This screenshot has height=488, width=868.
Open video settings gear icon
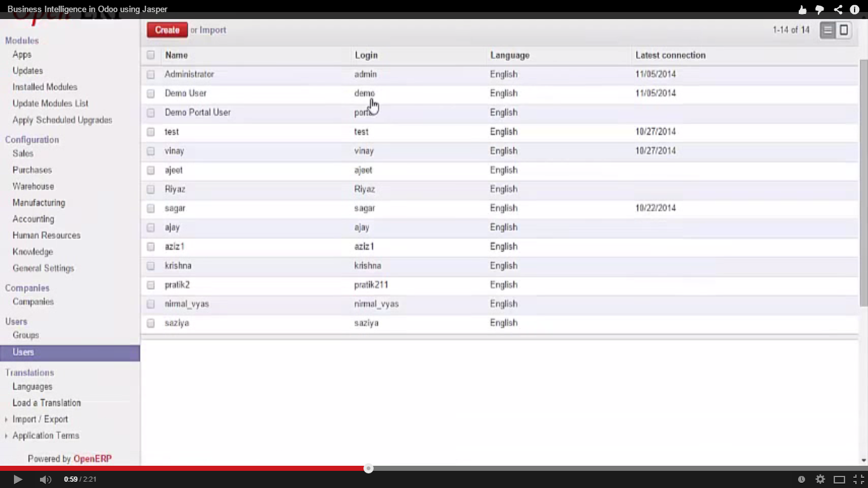(820, 479)
